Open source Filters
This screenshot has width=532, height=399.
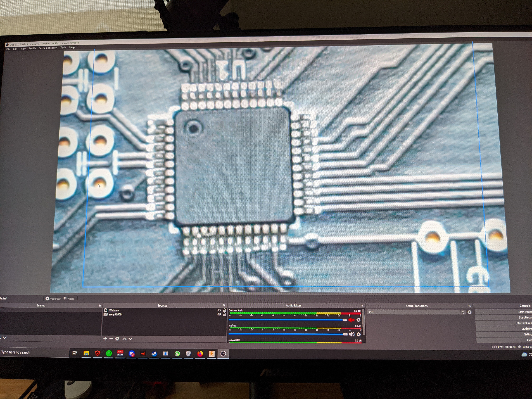[69, 298]
